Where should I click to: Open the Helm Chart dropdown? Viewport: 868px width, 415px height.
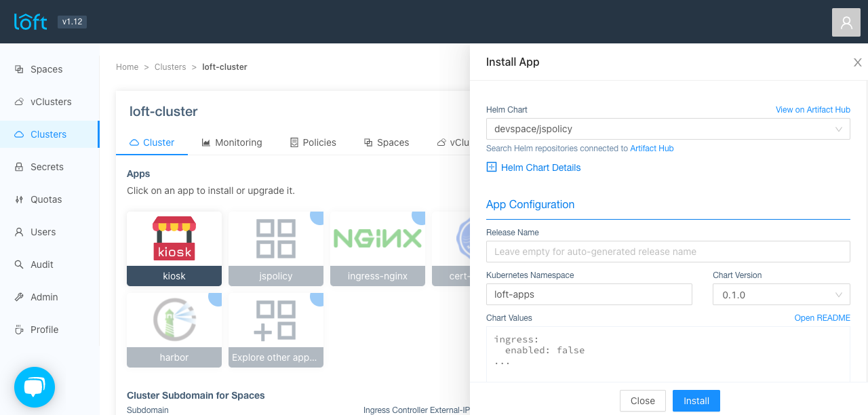[667, 129]
